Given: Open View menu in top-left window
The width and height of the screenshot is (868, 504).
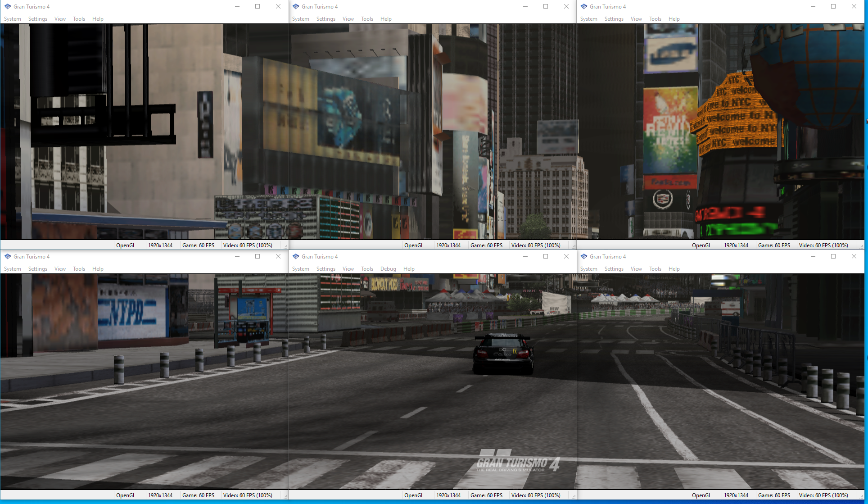Looking at the screenshot, I should click(x=60, y=19).
